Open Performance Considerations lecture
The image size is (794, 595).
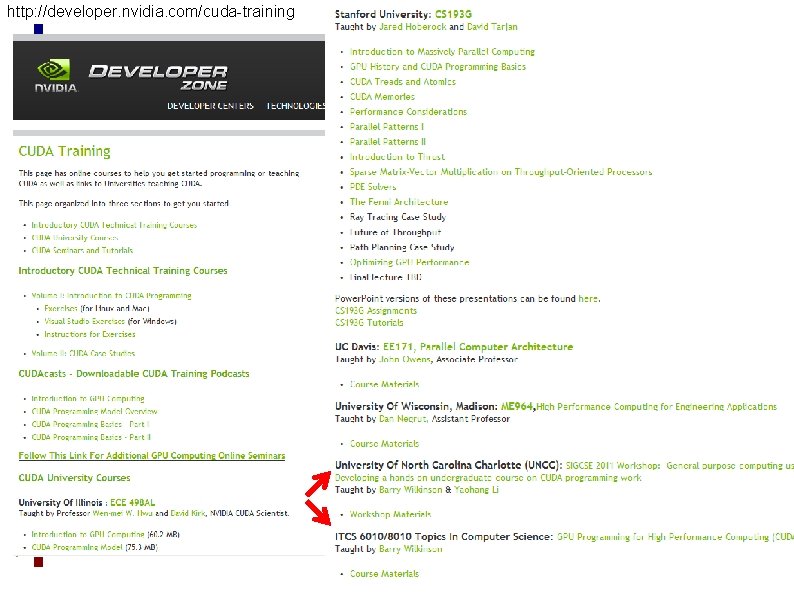[408, 111]
